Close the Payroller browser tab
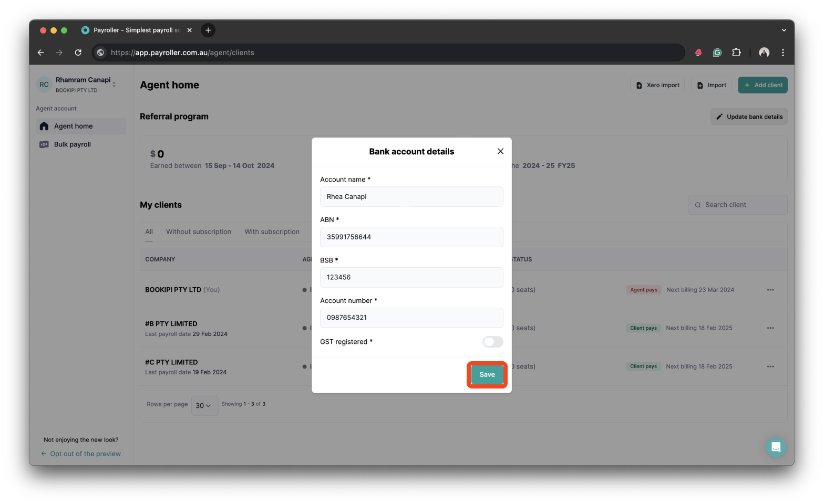The width and height of the screenshot is (824, 504). point(189,30)
